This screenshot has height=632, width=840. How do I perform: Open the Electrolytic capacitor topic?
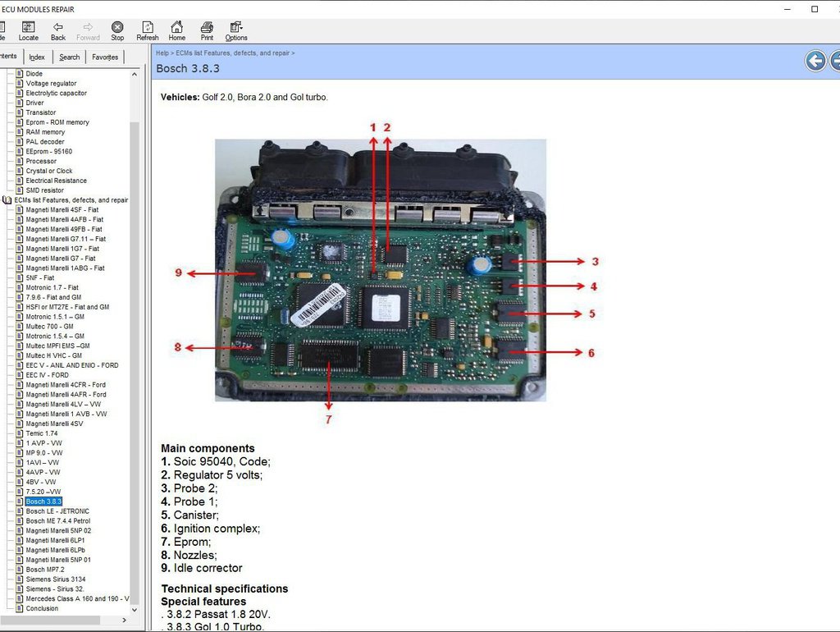57,93
